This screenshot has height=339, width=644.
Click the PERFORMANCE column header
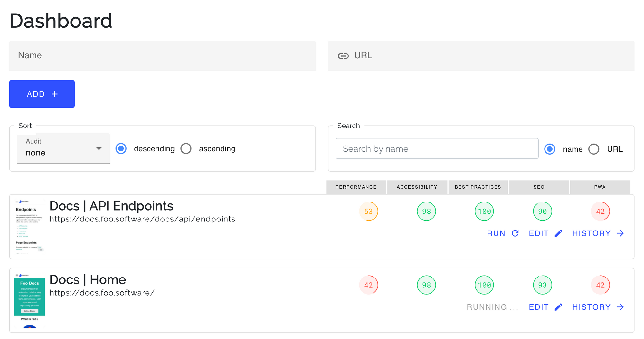[356, 187]
